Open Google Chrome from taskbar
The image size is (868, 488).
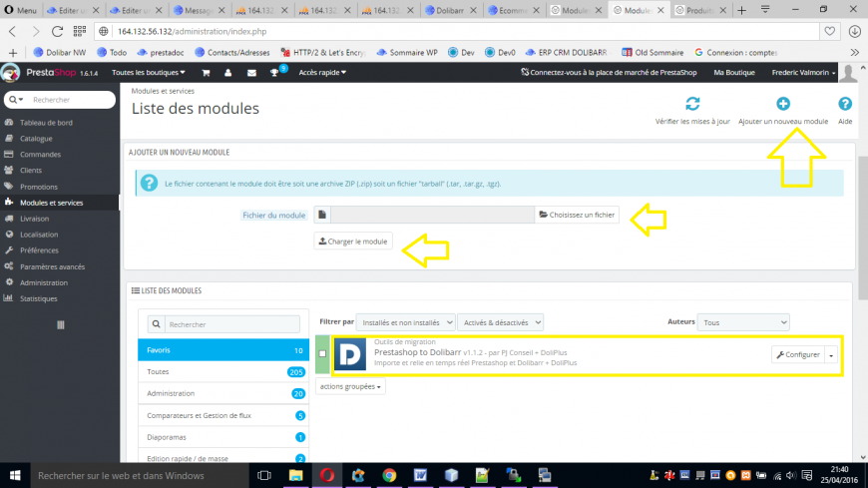(389, 475)
